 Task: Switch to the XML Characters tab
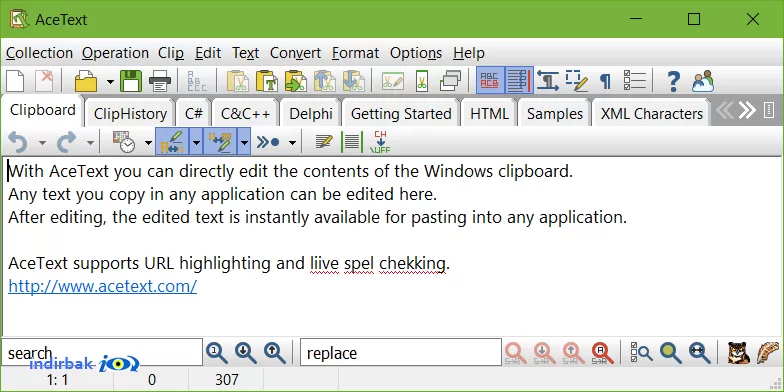(652, 114)
